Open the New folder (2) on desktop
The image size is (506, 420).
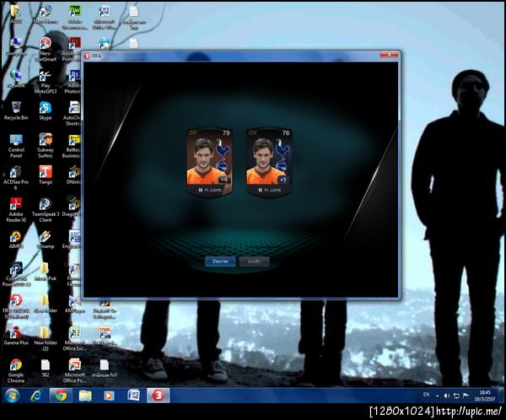(x=46, y=339)
